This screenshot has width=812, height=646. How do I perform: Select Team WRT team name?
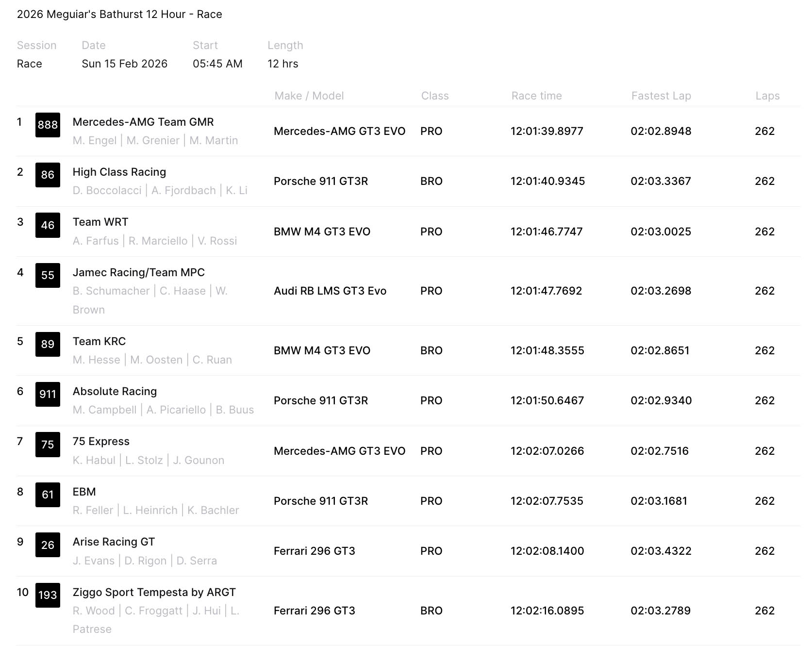click(100, 222)
